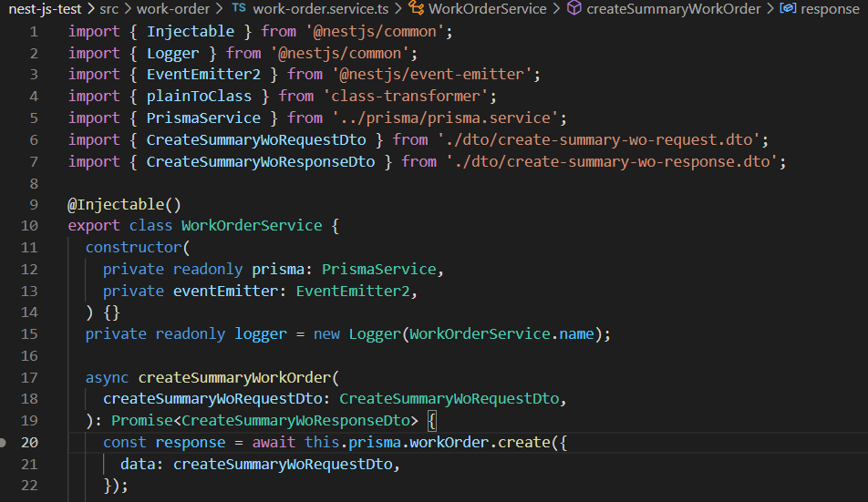This screenshot has height=502, width=868.
Task: Click 'logger' on line 15
Action: coord(261,334)
